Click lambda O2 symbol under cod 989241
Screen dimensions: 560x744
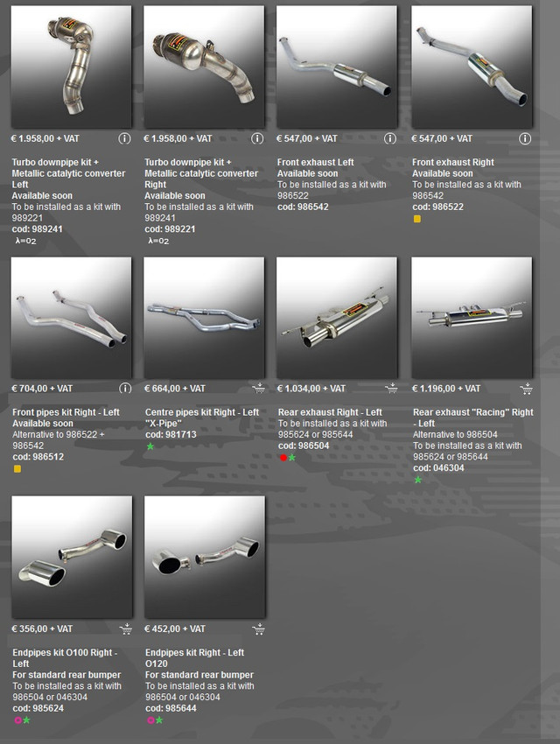[x=25, y=241]
